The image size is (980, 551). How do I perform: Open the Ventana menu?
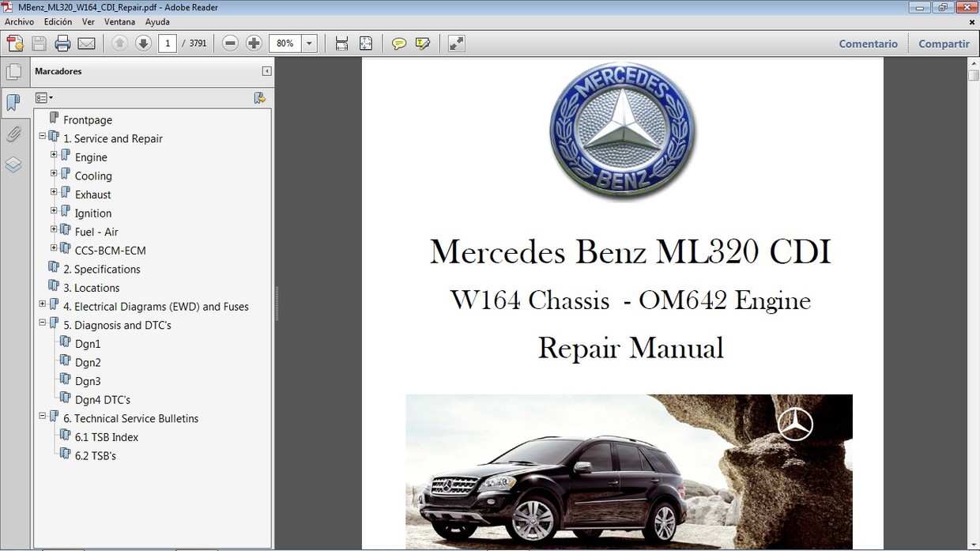[x=119, y=21]
